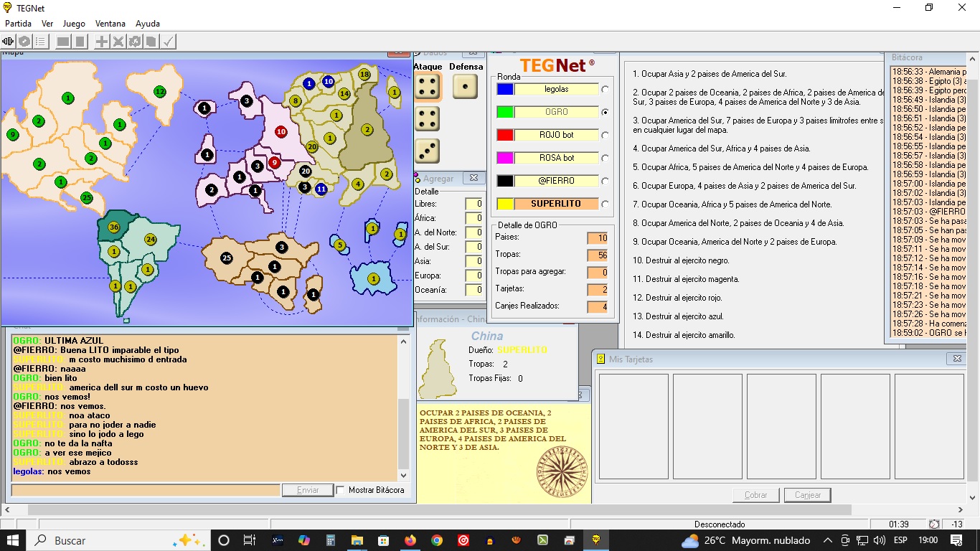Click the crossed swords attack toolbar icon

coord(118,42)
